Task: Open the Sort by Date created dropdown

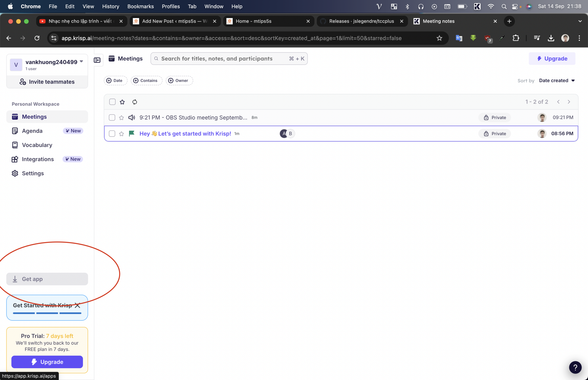Action: coord(557,80)
